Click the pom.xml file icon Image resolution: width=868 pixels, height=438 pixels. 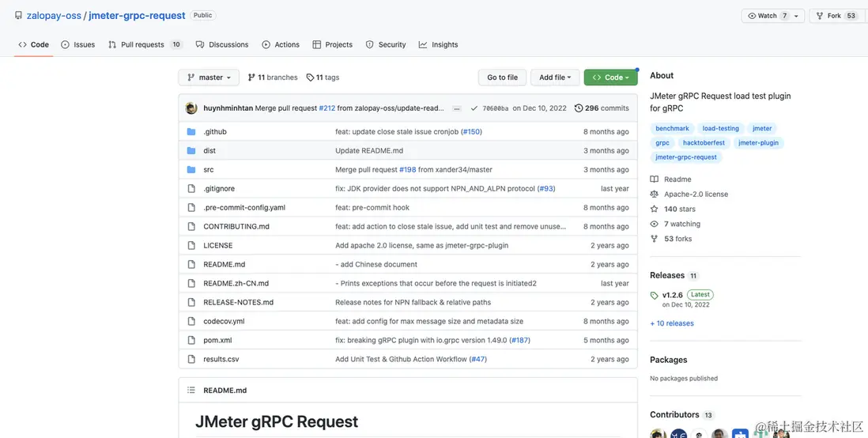(x=191, y=340)
